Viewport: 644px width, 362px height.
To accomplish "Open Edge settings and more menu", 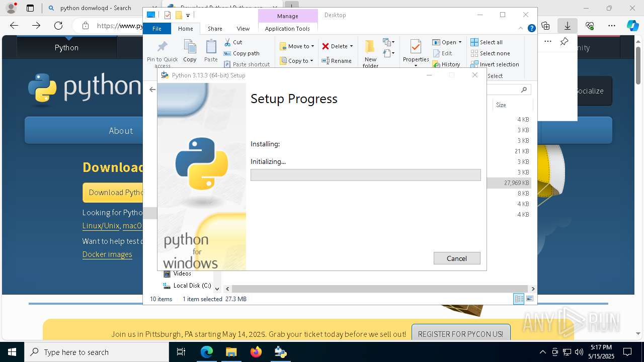I will tap(612, 26).
